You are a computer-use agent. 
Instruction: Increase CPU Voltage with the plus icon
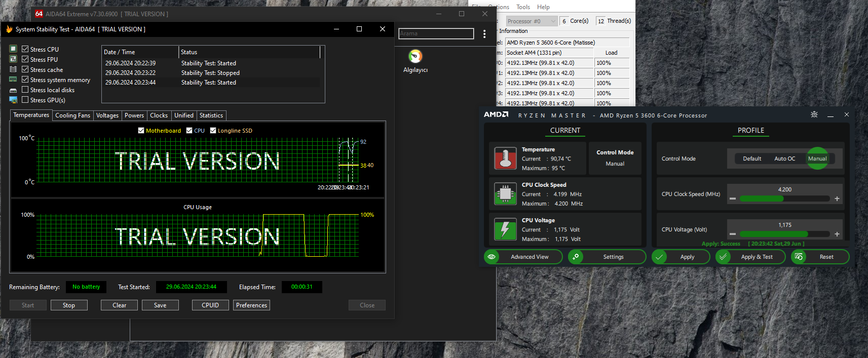pyautogui.click(x=837, y=234)
